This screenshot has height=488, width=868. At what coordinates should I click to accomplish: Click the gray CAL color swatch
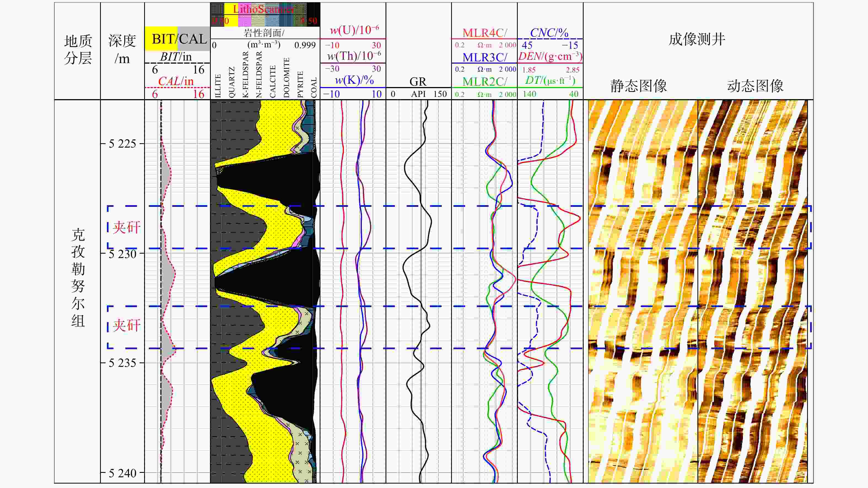pyautogui.click(x=193, y=39)
